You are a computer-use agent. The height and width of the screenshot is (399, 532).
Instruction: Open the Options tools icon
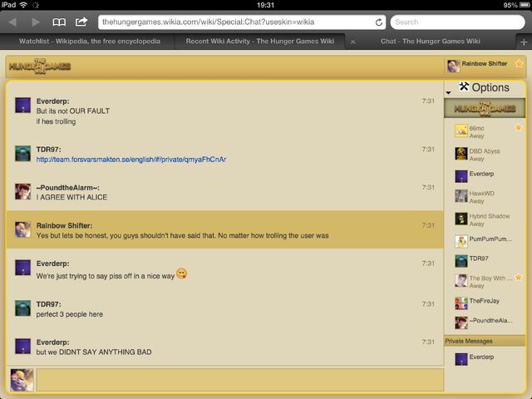coord(464,86)
